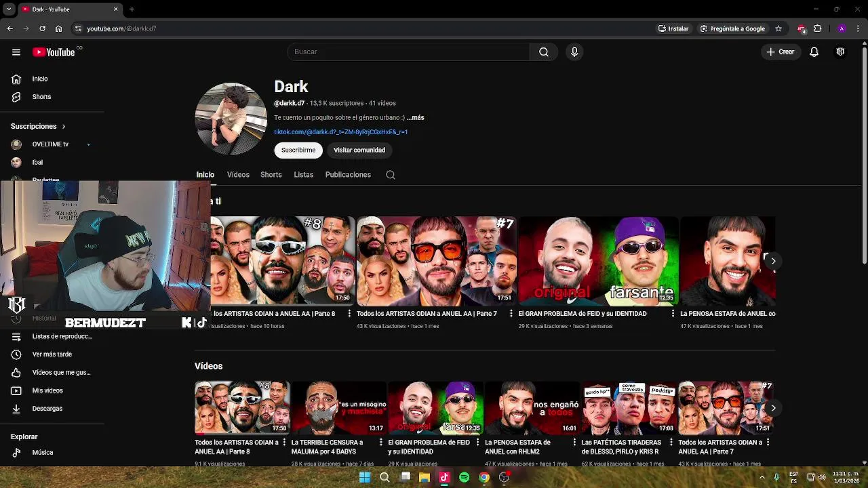The width and height of the screenshot is (868, 488).
Task: Bookmark this page with the star
Action: [778, 28]
